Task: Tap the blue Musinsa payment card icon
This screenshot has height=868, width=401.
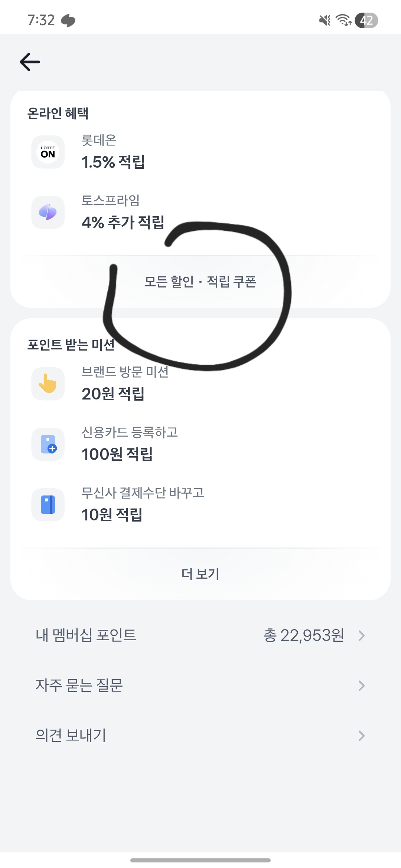Action: click(48, 504)
